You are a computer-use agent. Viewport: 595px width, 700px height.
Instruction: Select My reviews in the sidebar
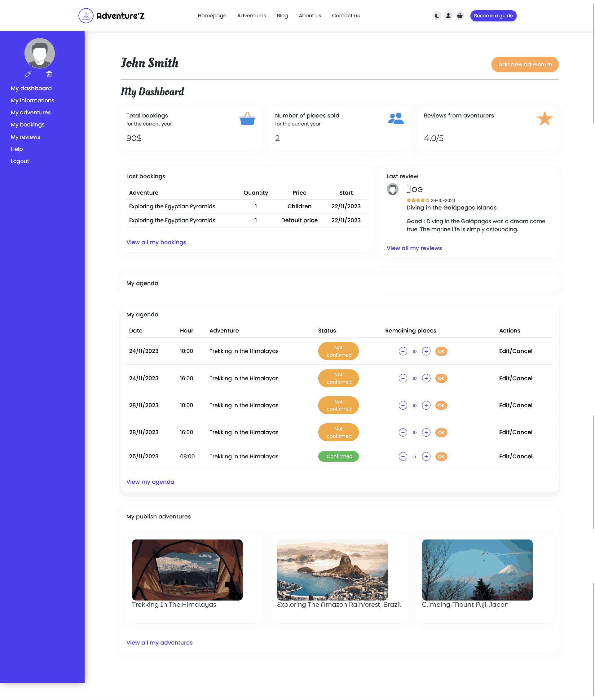pos(25,137)
